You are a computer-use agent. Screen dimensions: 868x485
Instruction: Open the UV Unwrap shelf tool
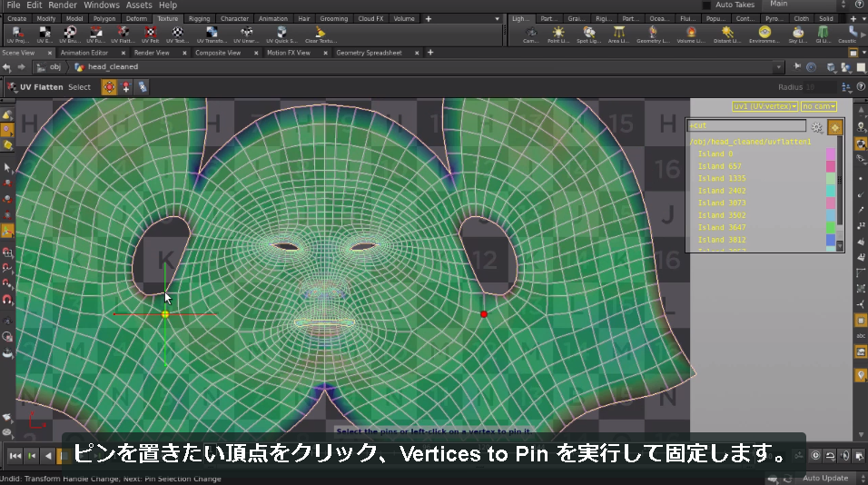(x=246, y=35)
